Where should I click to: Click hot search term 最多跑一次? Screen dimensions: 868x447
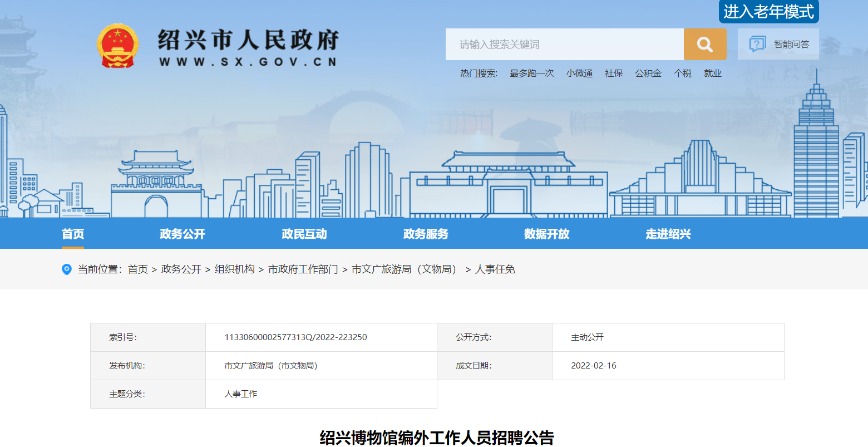[x=531, y=73]
